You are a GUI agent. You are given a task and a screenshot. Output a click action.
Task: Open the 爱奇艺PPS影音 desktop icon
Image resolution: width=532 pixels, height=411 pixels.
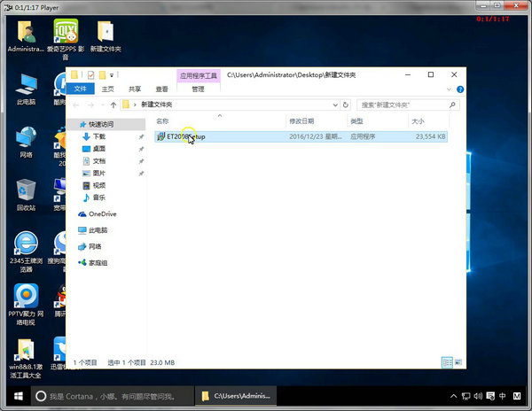pyautogui.click(x=66, y=33)
